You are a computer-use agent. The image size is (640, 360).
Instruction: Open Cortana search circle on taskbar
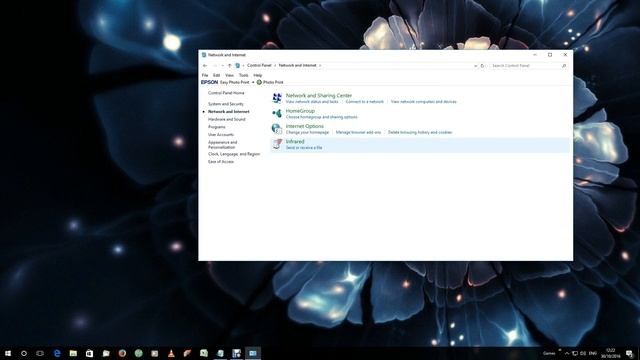coord(24,353)
